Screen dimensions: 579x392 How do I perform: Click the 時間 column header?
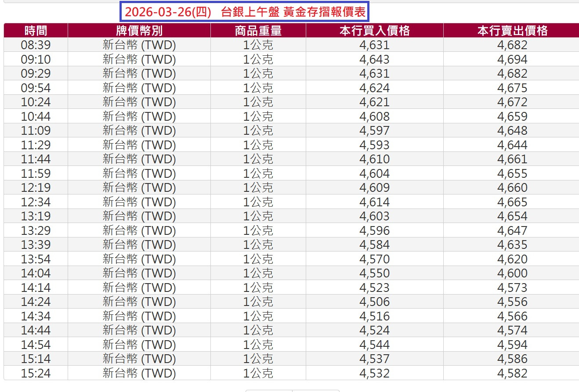(36, 31)
